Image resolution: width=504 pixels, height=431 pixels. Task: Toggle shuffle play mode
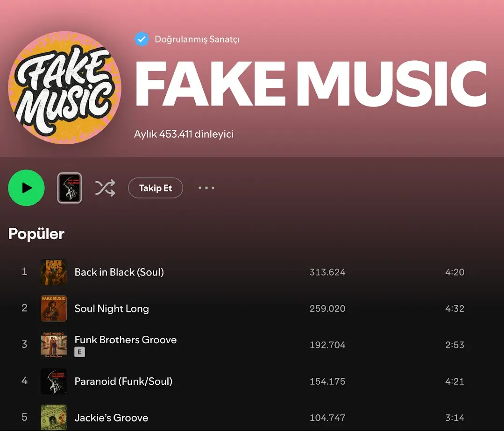coord(105,188)
